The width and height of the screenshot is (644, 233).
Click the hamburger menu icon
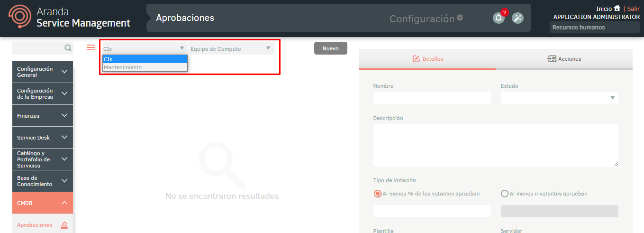point(91,47)
